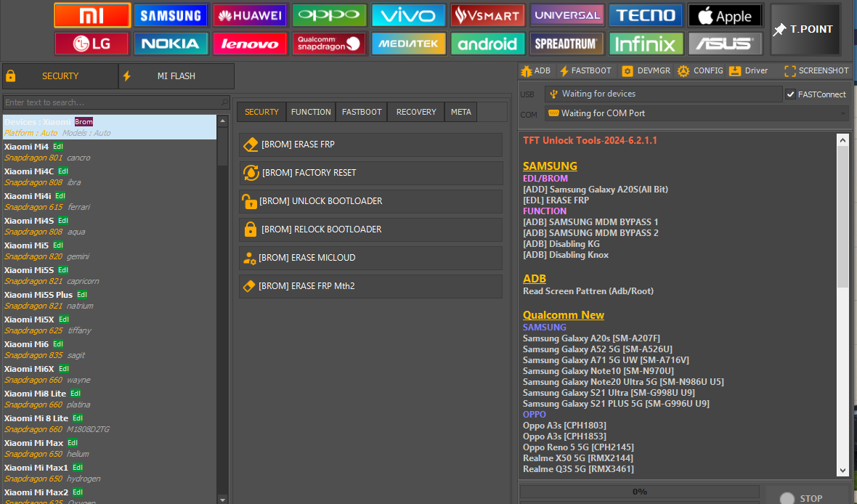The image size is (857, 504).
Task: Select the SAMSUNG brand tile
Action: point(171,15)
